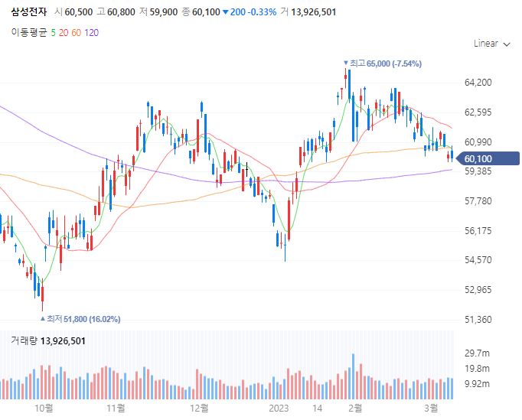Image resolution: width=522 pixels, height=420 pixels.
Task: Click the 51,360 price axis label
Action: pos(478,319)
